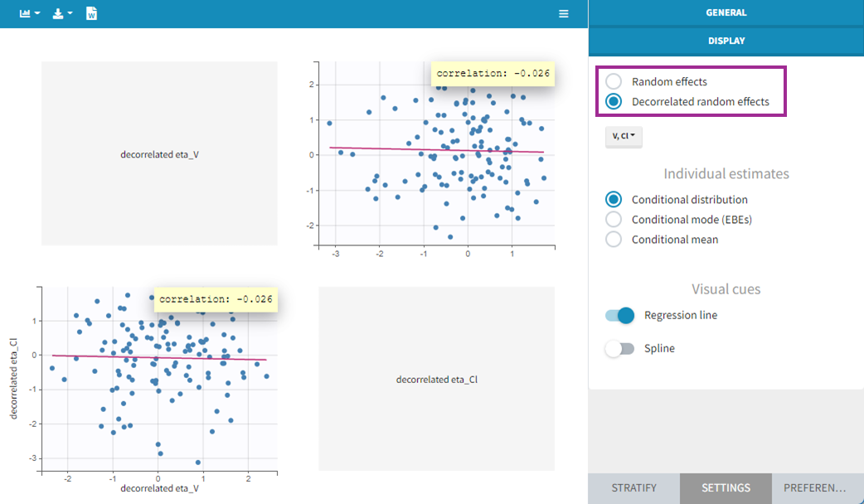Select the Random effects radio button
The image size is (864, 504).
click(x=614, y=82)
